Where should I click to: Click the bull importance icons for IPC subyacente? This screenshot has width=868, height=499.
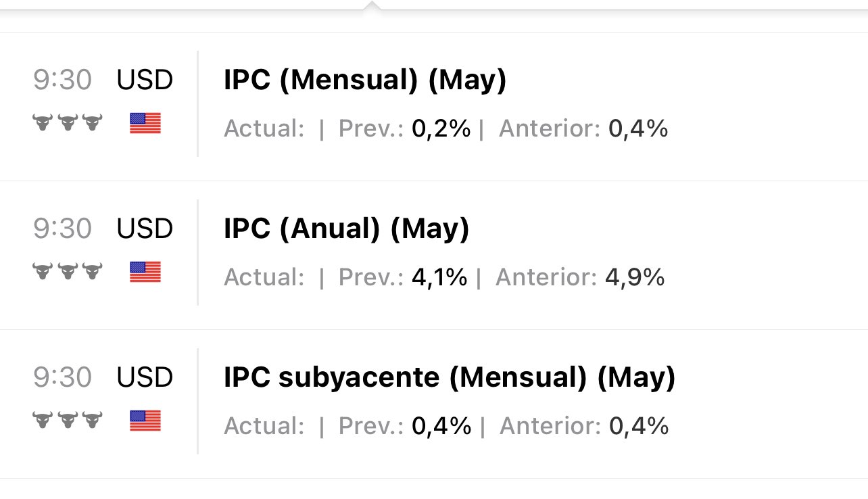click(68, 420)
